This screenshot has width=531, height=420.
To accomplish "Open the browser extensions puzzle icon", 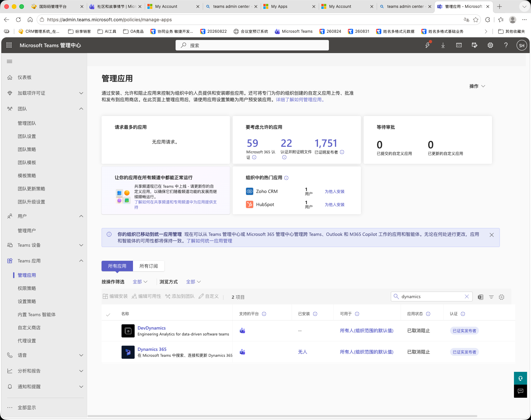I will point(488,20).
